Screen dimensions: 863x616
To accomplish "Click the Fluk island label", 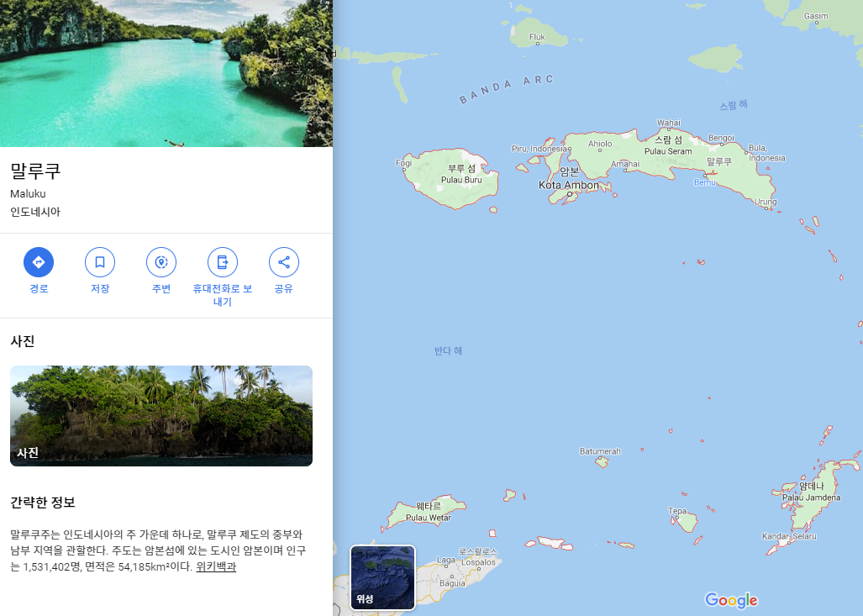I will click(537, 37).
